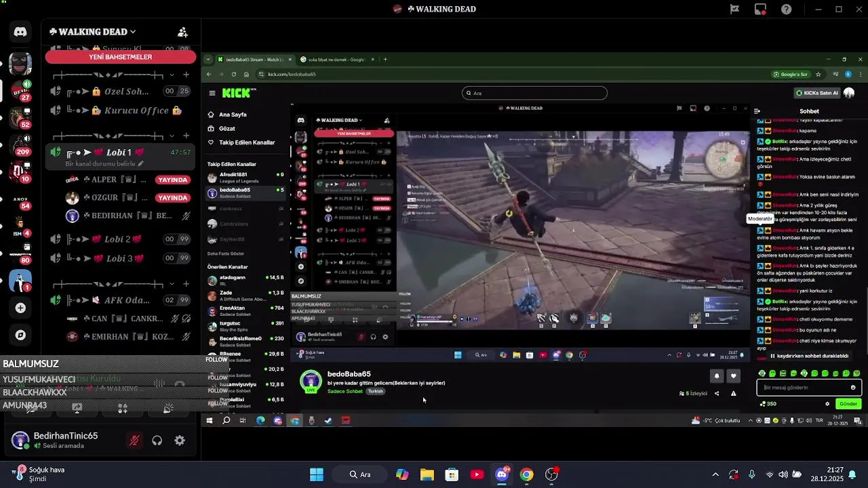
Task: Toggle Discord headphone deafen
Action: (157, 441)
